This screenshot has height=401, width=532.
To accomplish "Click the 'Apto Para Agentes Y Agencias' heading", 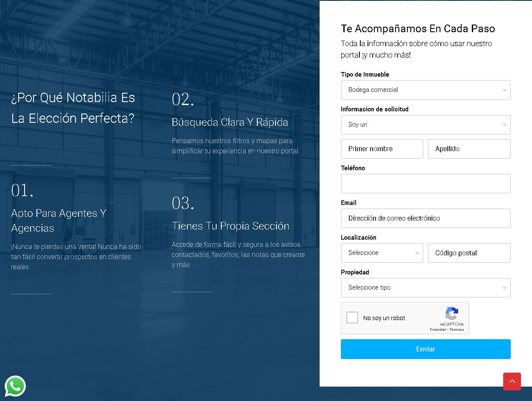I will 59,221.
